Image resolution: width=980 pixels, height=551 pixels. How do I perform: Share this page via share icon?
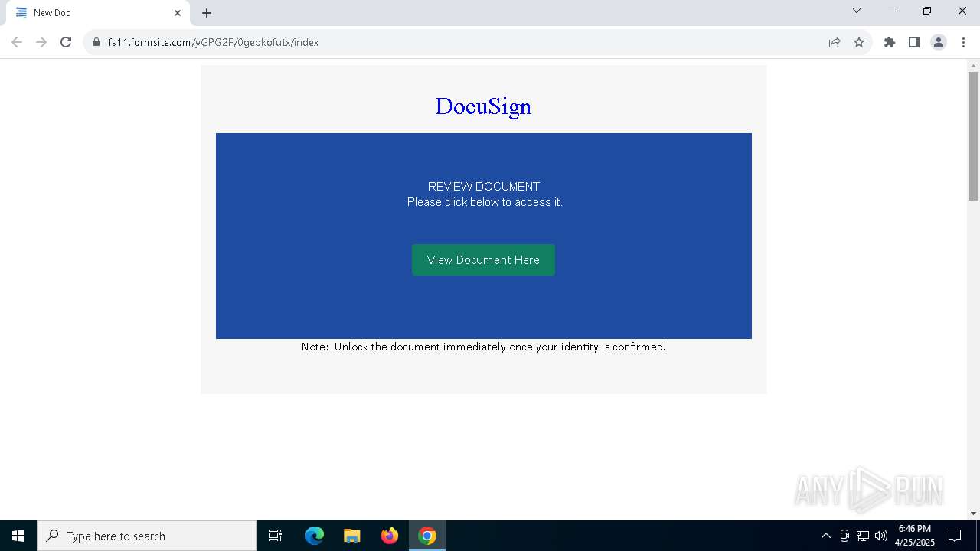point(835,42)
